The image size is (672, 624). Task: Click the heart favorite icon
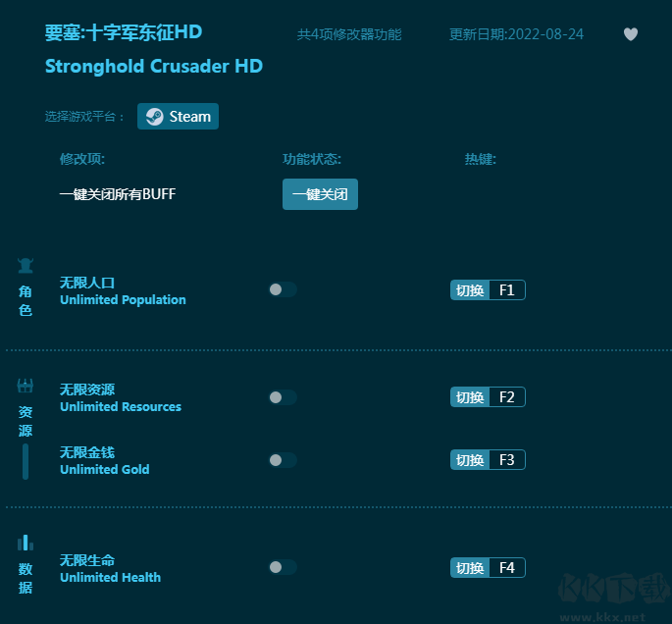631,34
